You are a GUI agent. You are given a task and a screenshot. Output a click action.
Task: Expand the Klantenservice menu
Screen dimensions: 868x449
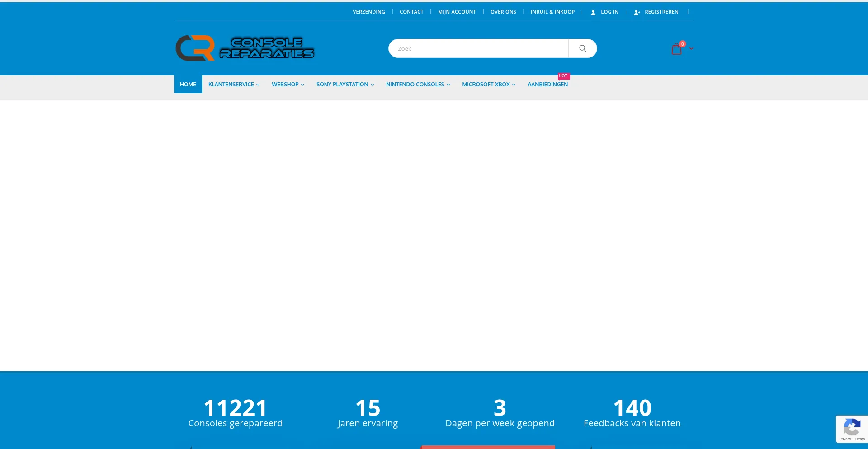coord(234,85)
